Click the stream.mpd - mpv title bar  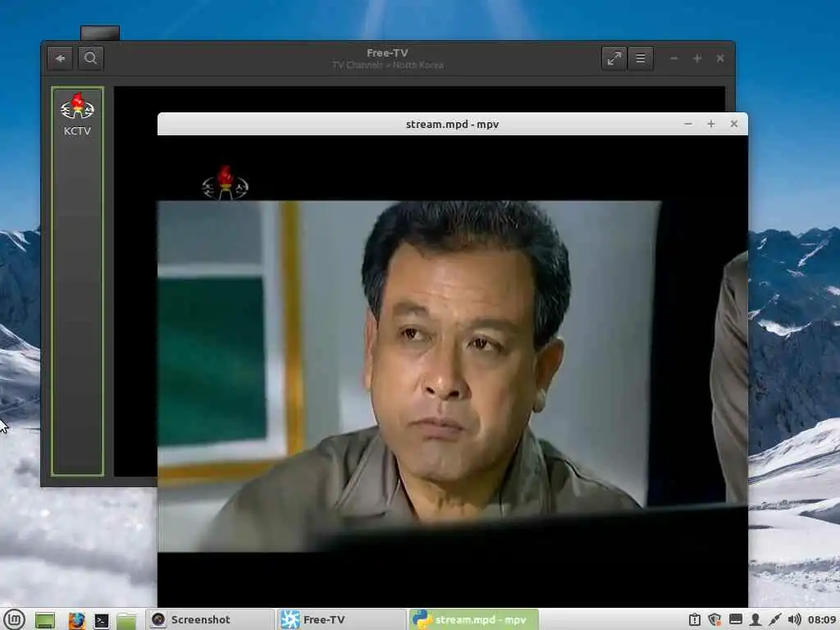click(x=453, y=125)
